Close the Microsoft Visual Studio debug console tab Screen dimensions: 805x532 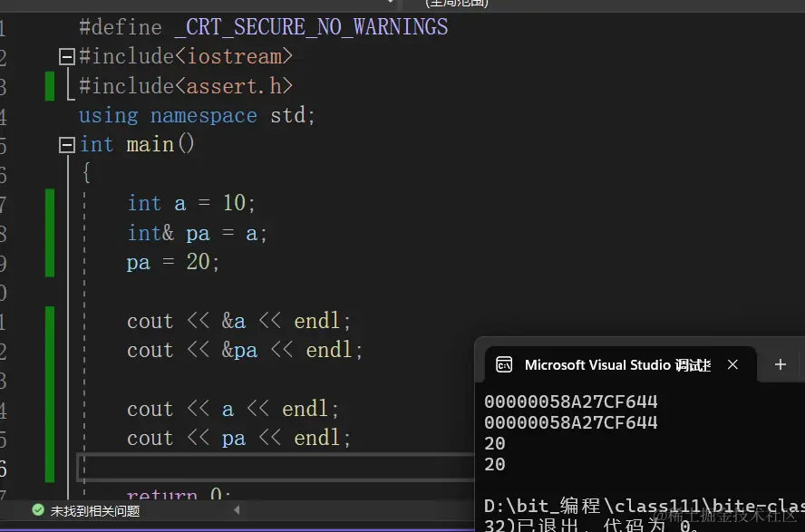click(732, 364)
